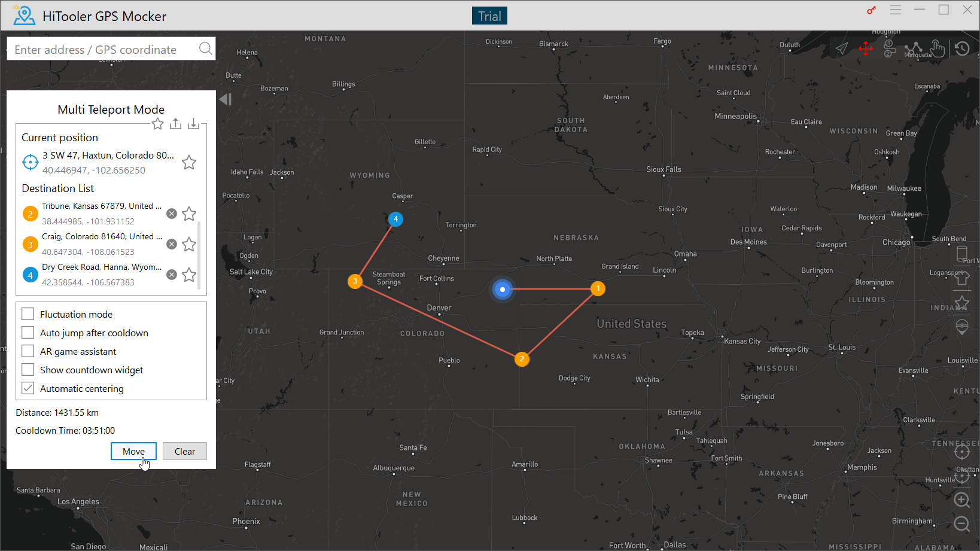Uncheck Automatic centering option
Image resolution: width=980 pixels, height=551 pixels.
click(x=28, y=388)
